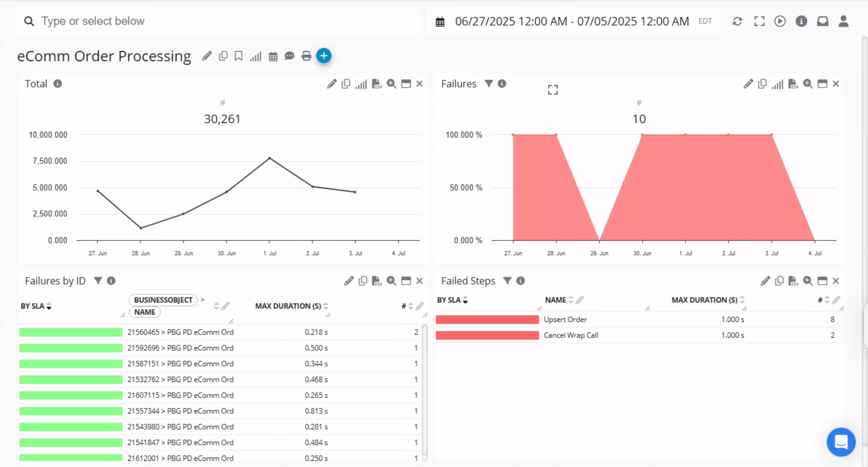Bookmark the eComm Order Processing dashboard
Screen dimensions: 868x467
(x=239, y=56)
